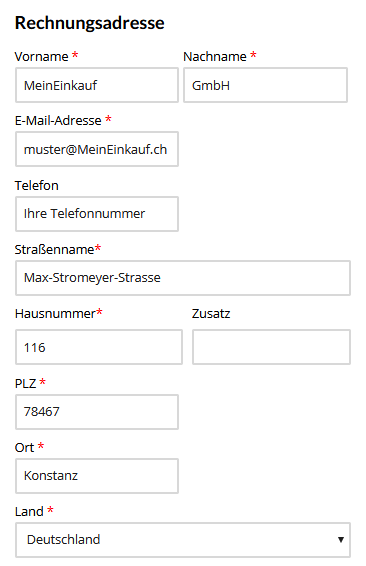
Task: Select the Nachname field containing GmbH
Action: pyautogui.click(x=265, y=85)
